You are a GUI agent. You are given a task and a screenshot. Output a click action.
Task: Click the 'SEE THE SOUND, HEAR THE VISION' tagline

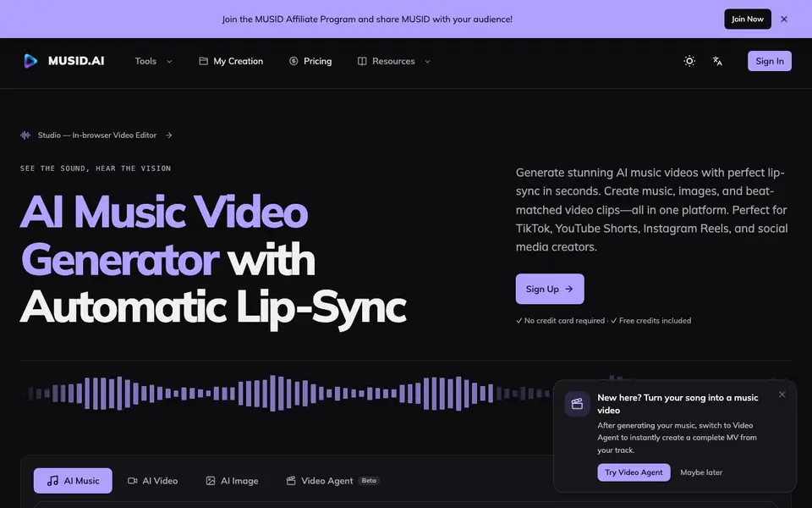[x=96, y=168]
